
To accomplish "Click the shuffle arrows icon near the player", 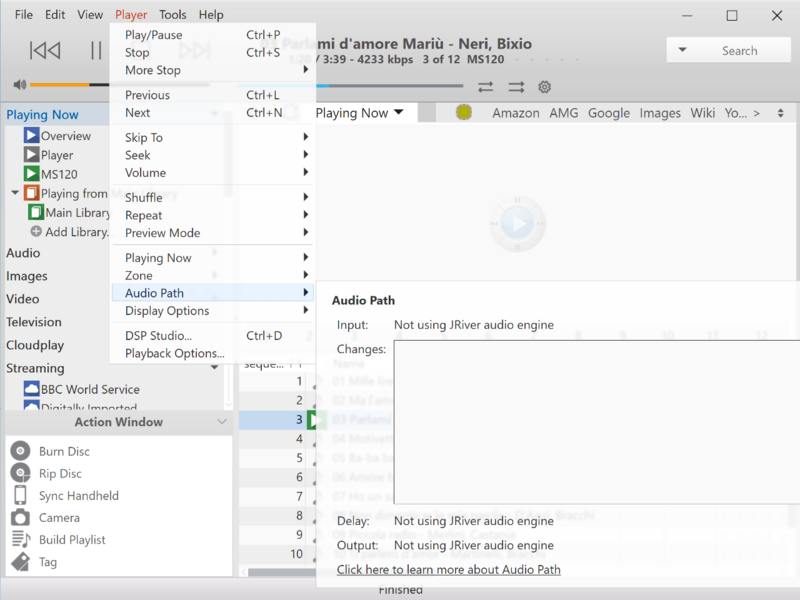I will 486,88.
